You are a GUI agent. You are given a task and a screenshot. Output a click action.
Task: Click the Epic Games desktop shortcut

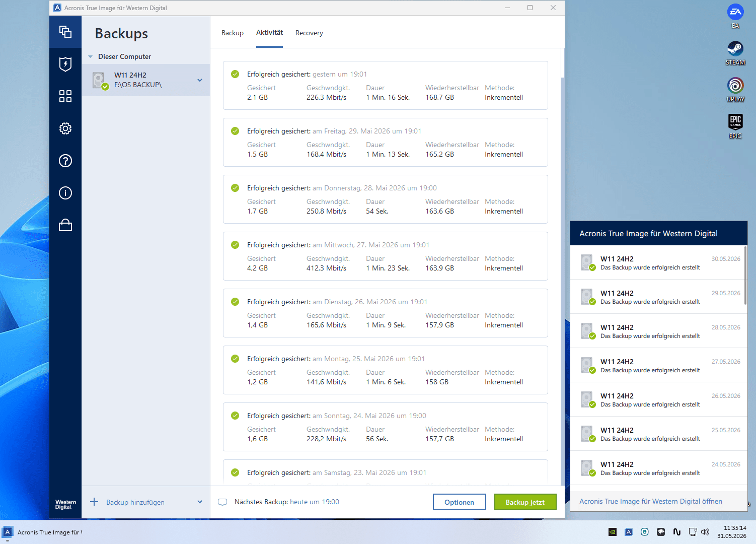point(735,126)
